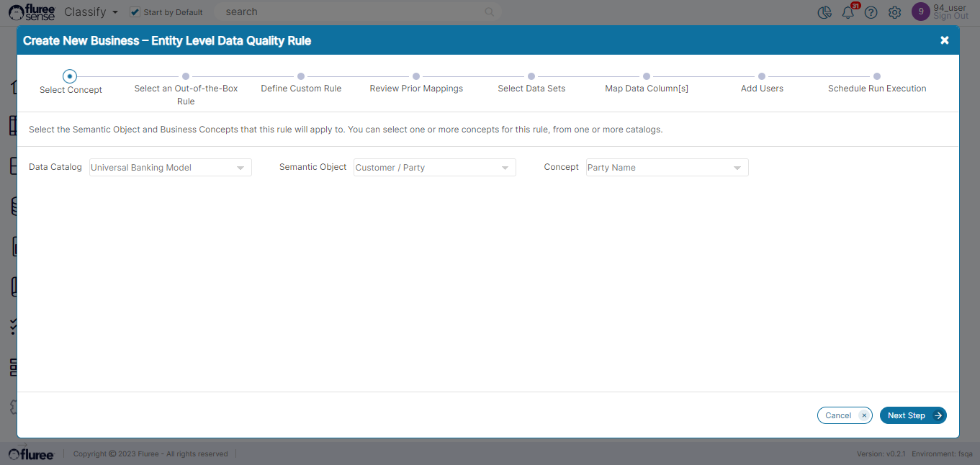Click the Fluree Sense logo

pyautogui.click(x=31, y=12)
